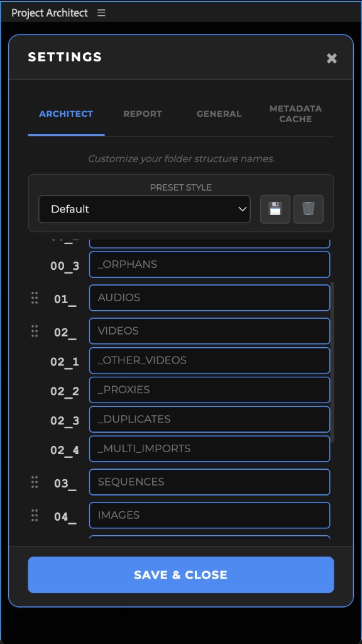Grab the drag handle for 01_ AUDIOS
This screenshot has width=362, height=644.
pos(35,297)
